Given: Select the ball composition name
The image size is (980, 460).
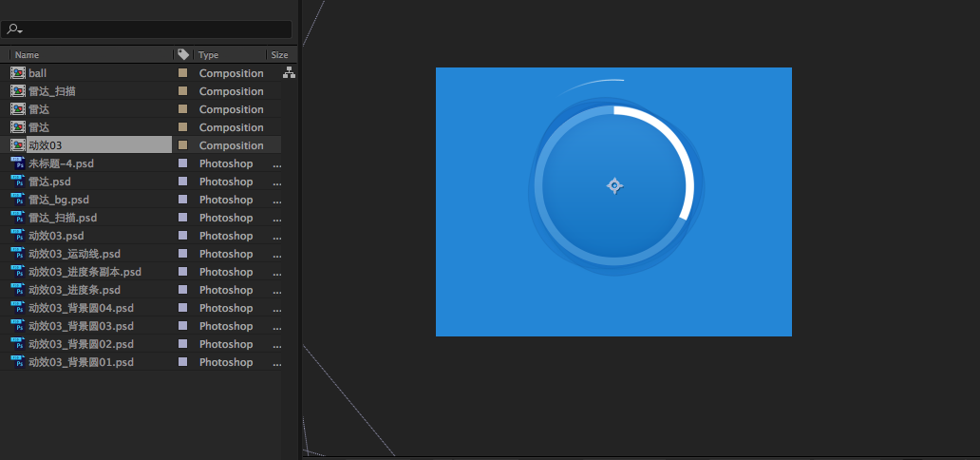Looking at the screenshot, I should [37, 73].
